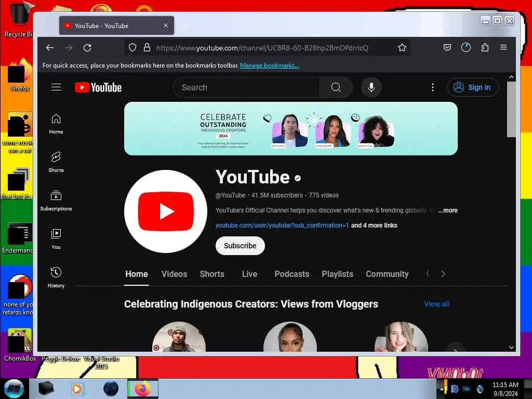Switch to the Community tab
This screenshot has height=399, width=532.
pyautogui.click(x=387, y=274)
